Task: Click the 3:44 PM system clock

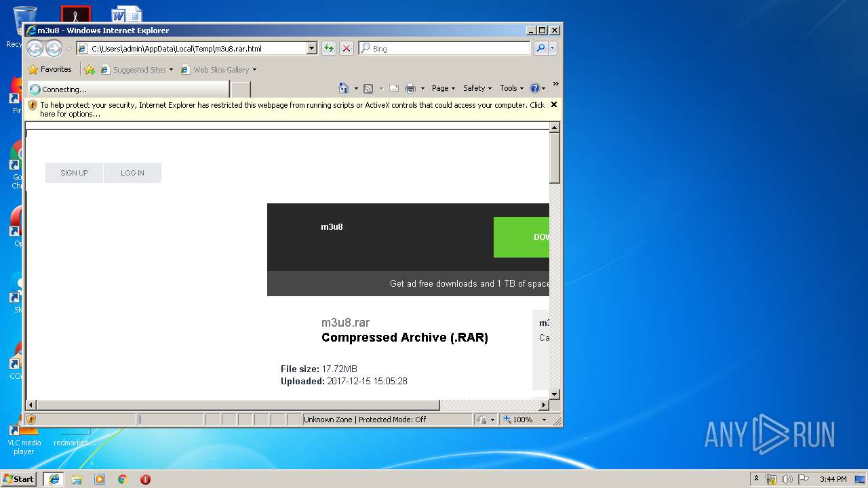Action: 833,479
